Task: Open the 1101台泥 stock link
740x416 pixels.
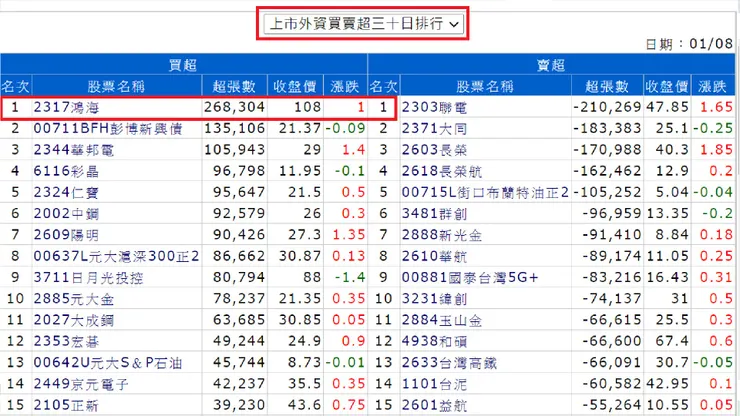Action: (435, 384)
